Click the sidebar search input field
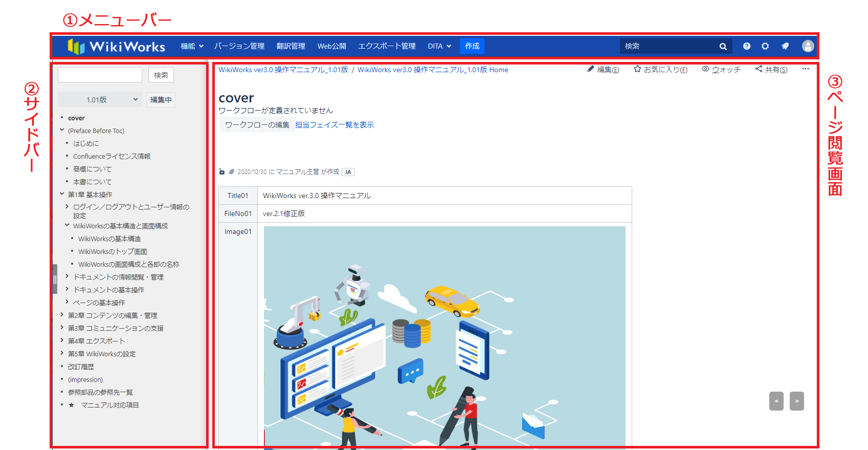868x450 pixels. 100,75
